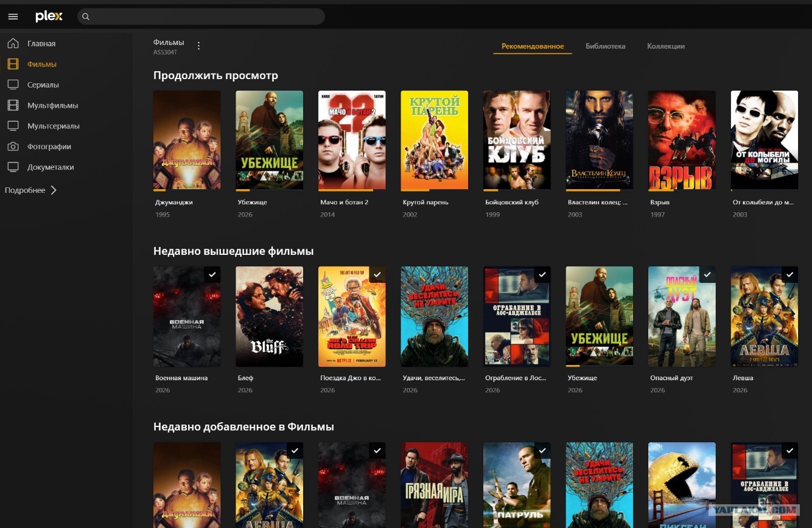Viewport: 812px width, 528px height.
Task: Open Джуманджи poster in Продолжить просмотр
Action: point(187,140)
